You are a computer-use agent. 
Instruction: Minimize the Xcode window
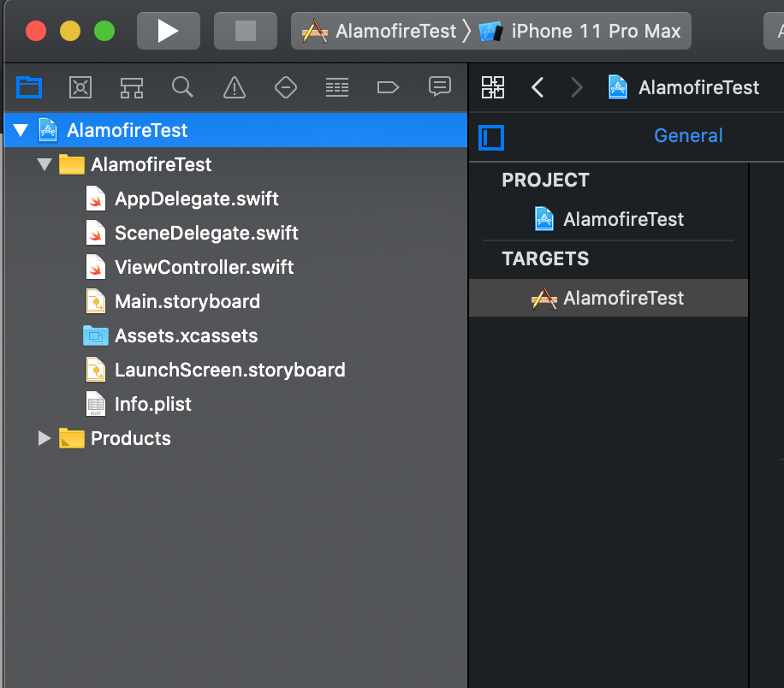tap(70, 31)
